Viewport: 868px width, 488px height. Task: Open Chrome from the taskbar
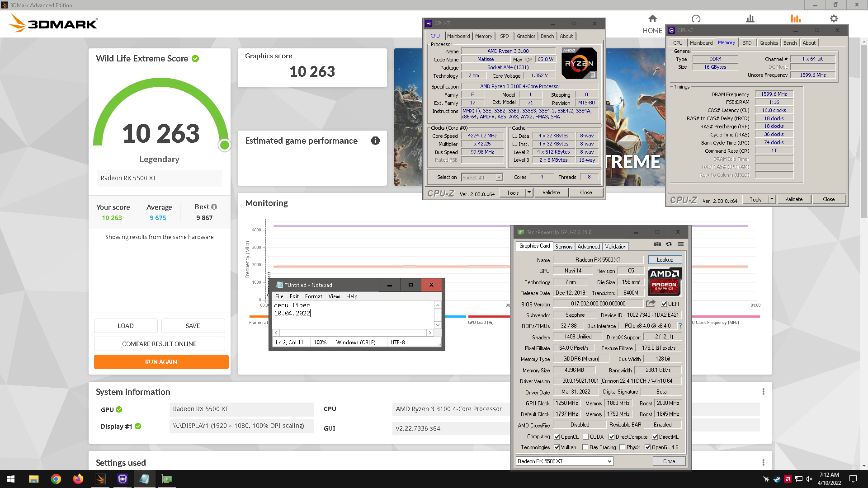[56, 479]
